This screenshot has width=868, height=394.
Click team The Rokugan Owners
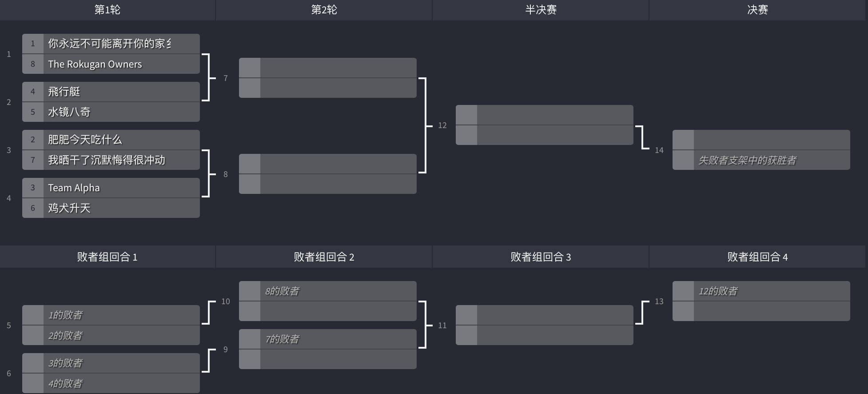click(x=95, y=64)
